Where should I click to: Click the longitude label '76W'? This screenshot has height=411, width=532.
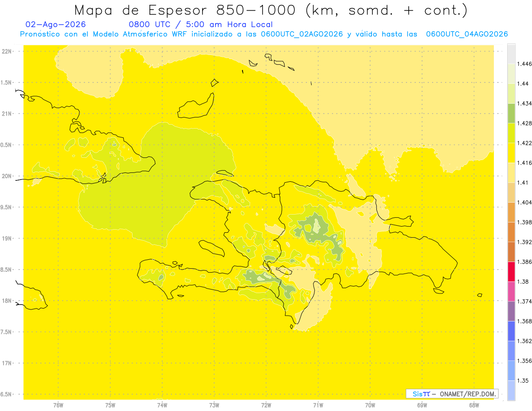(58, 405)
